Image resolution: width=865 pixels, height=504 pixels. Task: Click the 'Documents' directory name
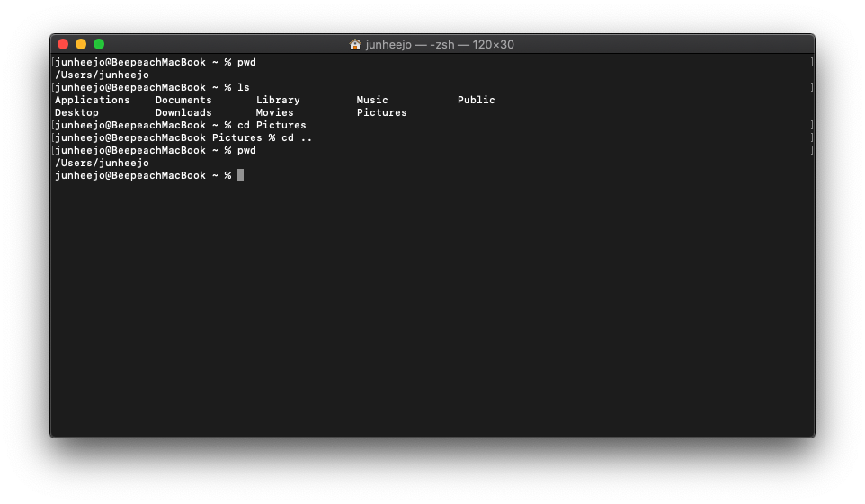click(x=183, y=100)
